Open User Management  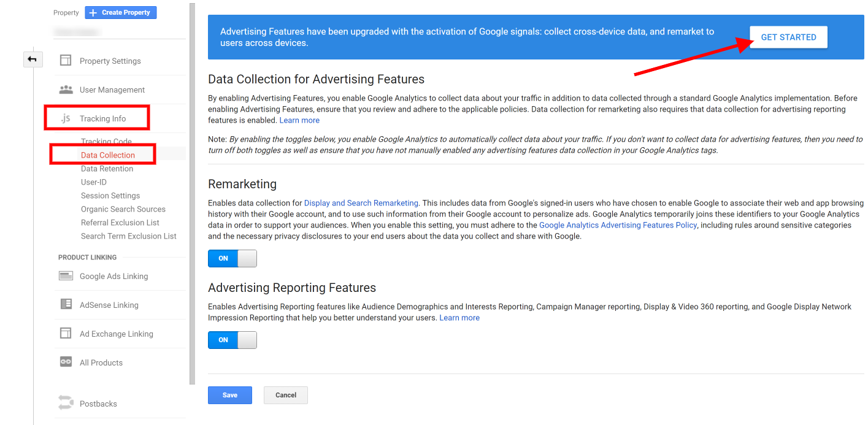(112, 90)
